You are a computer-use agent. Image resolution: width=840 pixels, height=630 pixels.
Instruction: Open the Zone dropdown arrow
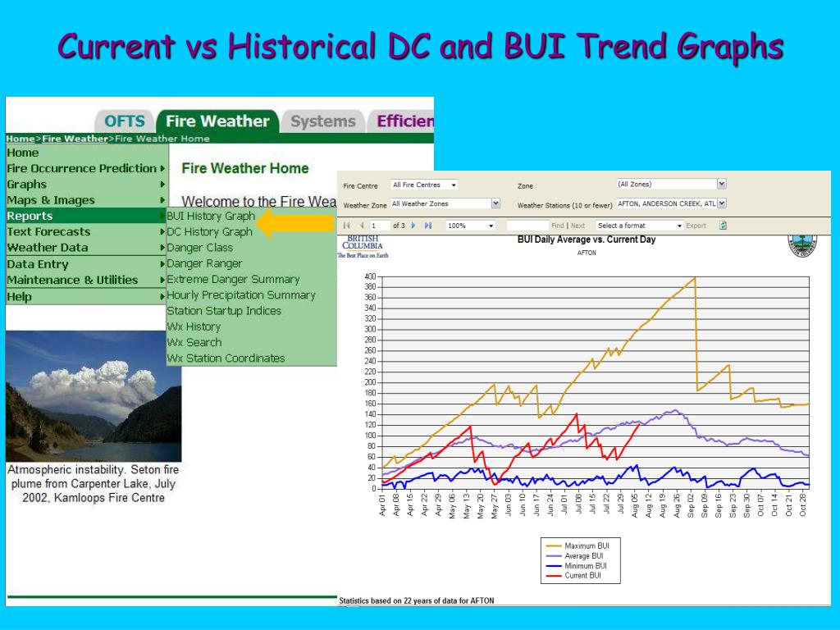(722, 185)
